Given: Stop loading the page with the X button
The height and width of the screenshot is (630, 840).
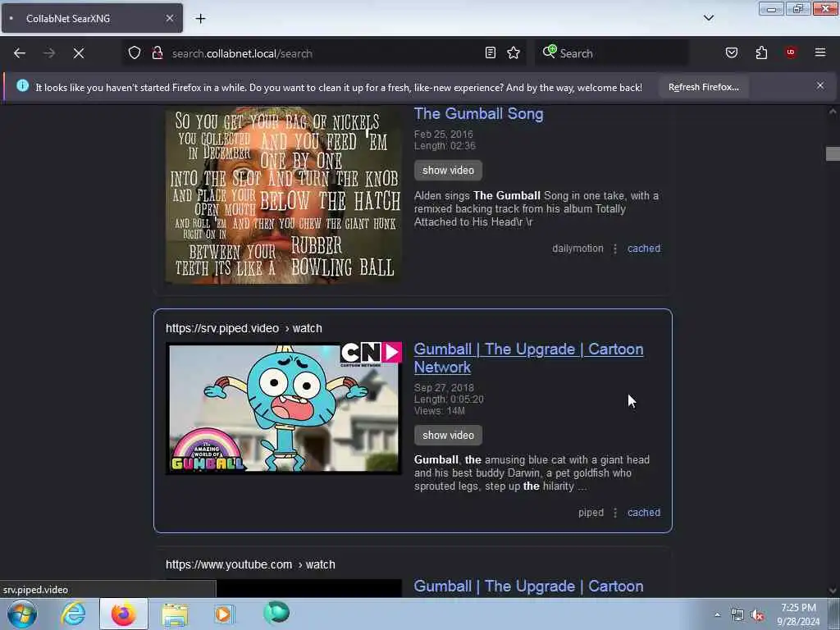Looking at the screenshot, I should 79,53.
